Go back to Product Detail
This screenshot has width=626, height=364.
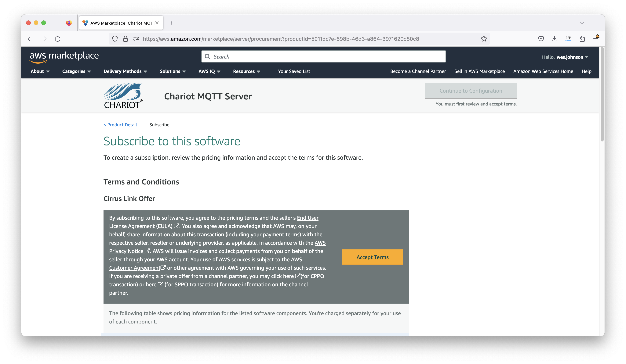point(120,125)
